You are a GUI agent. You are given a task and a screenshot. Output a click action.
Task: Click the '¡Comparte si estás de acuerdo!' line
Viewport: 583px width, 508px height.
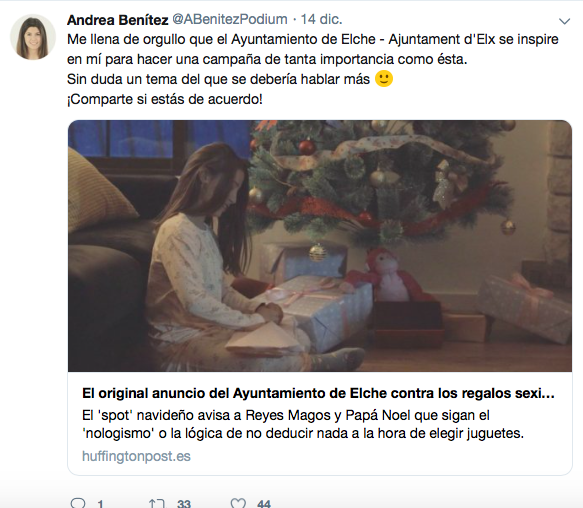(165, 99)
